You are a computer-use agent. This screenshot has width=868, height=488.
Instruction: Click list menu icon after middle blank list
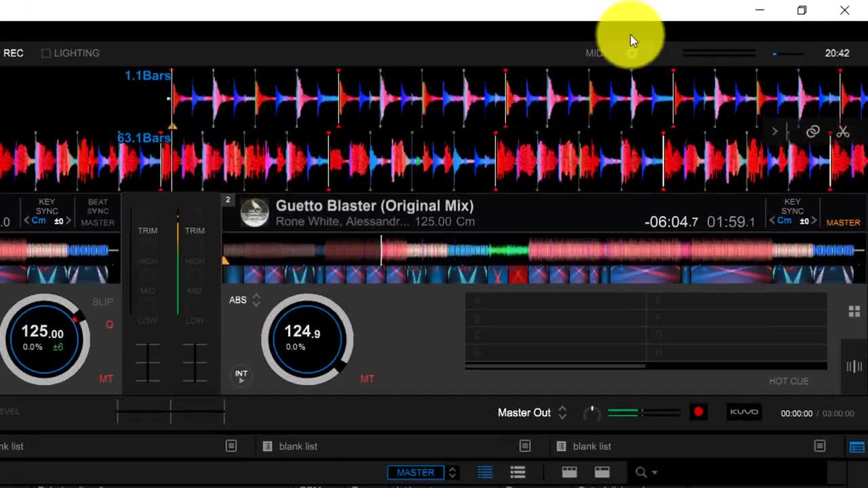(x=525, y=446)
